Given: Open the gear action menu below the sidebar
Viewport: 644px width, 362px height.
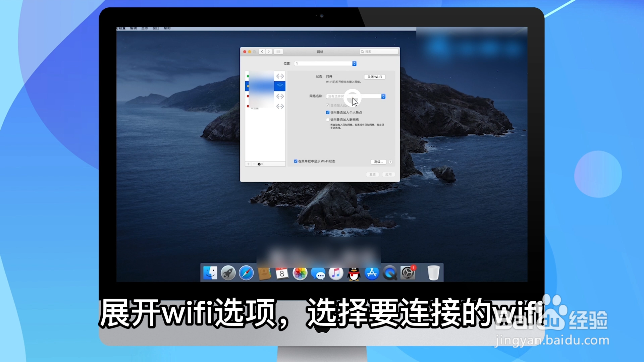Looking at the screenshot, I should [260, 164].
